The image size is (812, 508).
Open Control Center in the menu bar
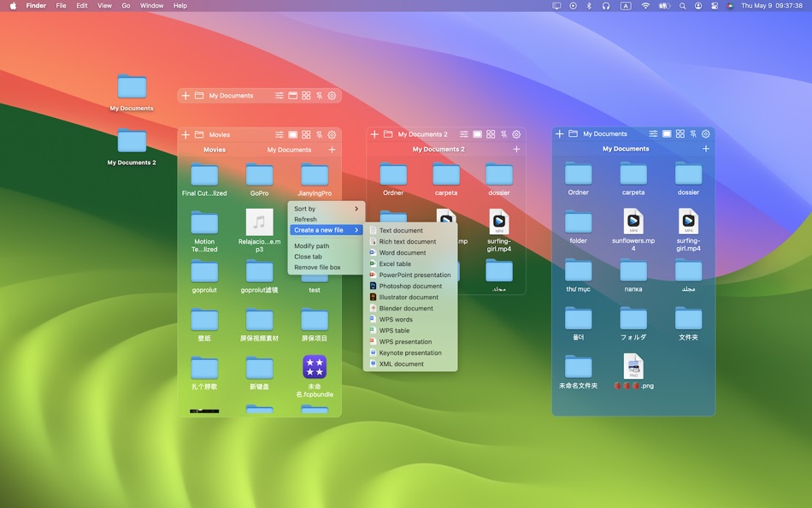pos(714,6)
